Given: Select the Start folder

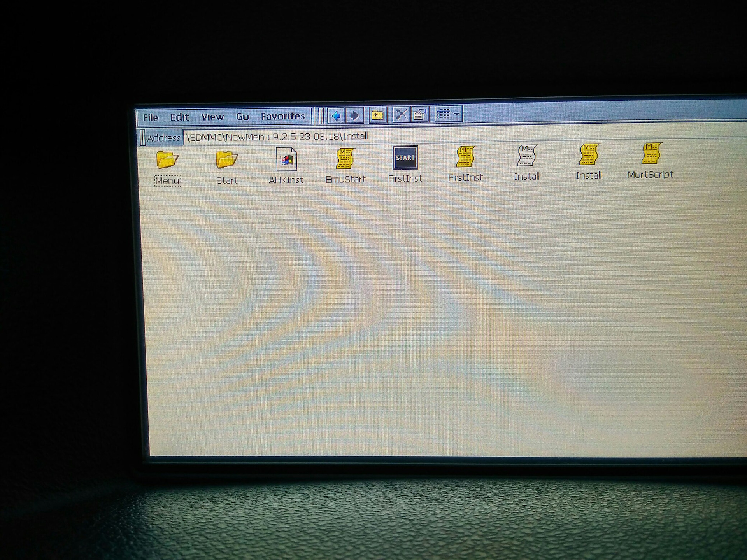Looking at the screenshot, I should [226, 159].
